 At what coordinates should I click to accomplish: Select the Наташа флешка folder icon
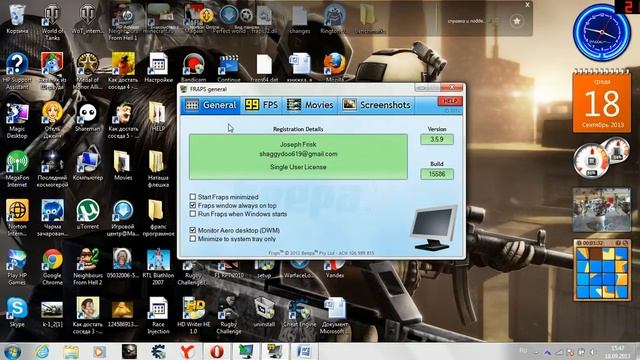click(x=158, y=169)
